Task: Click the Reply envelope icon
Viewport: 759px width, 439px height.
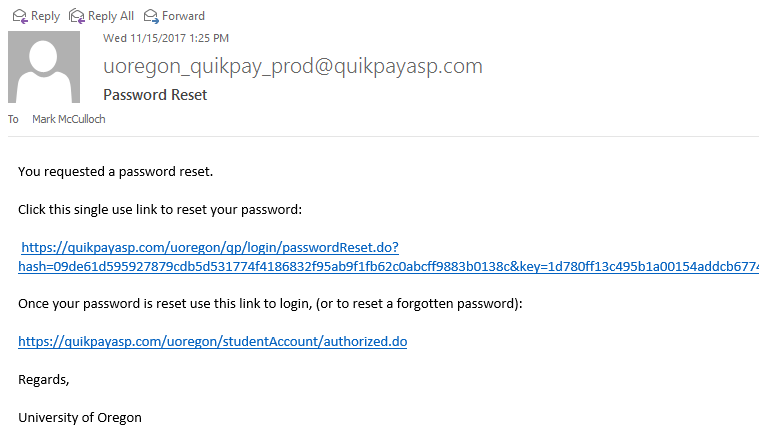Action: [x=20, y=16]
